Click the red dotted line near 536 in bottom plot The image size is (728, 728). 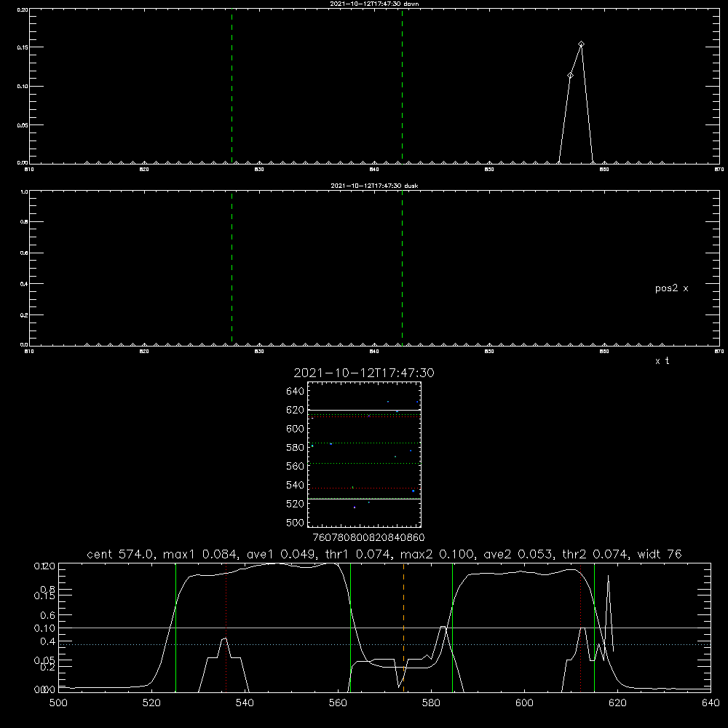click(x=226, y=628)
